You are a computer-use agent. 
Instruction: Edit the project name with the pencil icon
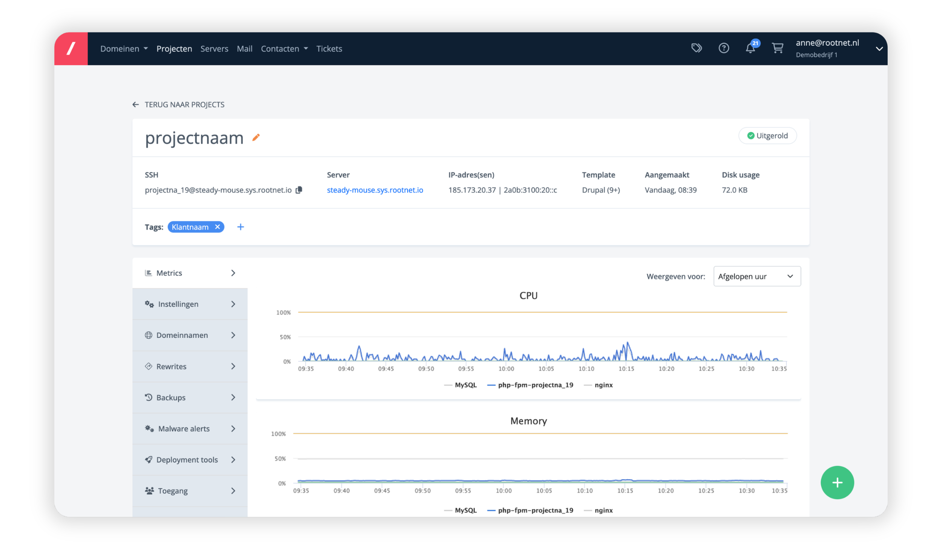(x=256, y=138)
